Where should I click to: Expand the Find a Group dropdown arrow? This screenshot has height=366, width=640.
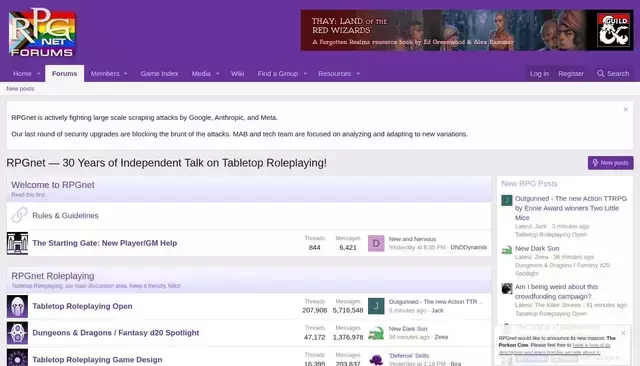click(305, 74)
